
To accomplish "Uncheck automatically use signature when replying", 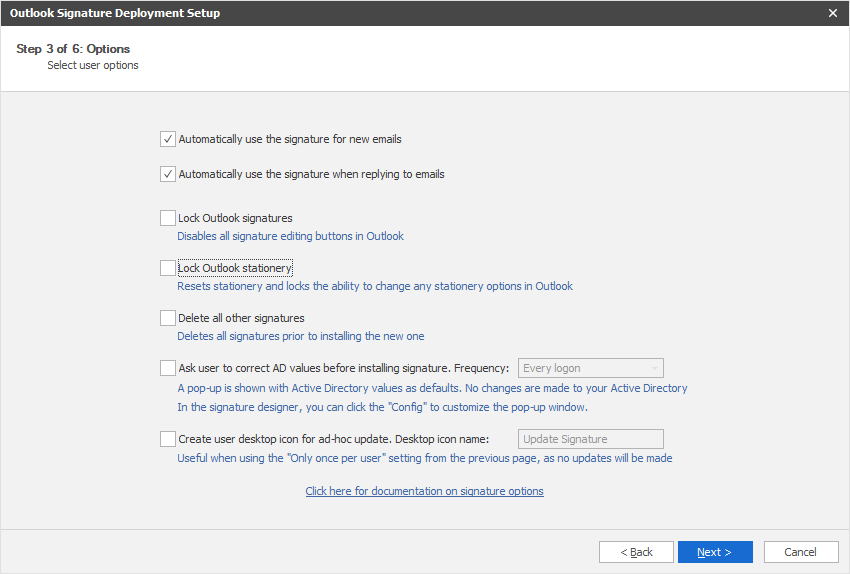I will [x=168, y=174].
